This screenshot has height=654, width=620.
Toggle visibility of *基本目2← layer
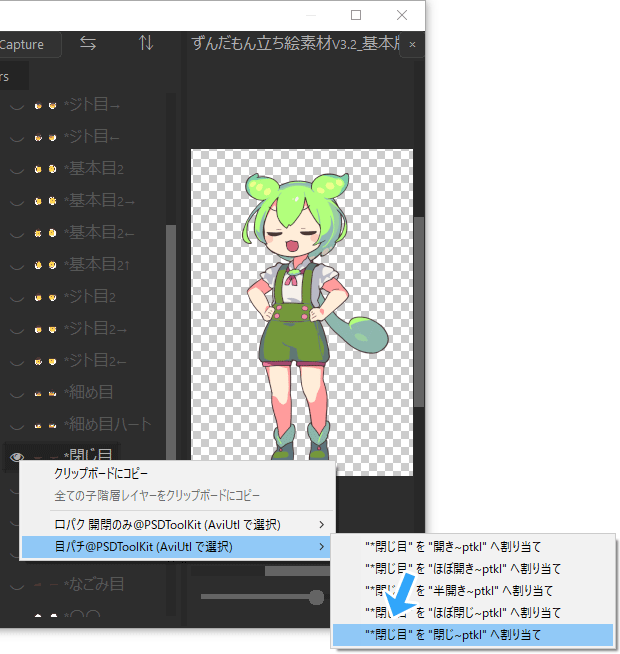click(17, 233)
